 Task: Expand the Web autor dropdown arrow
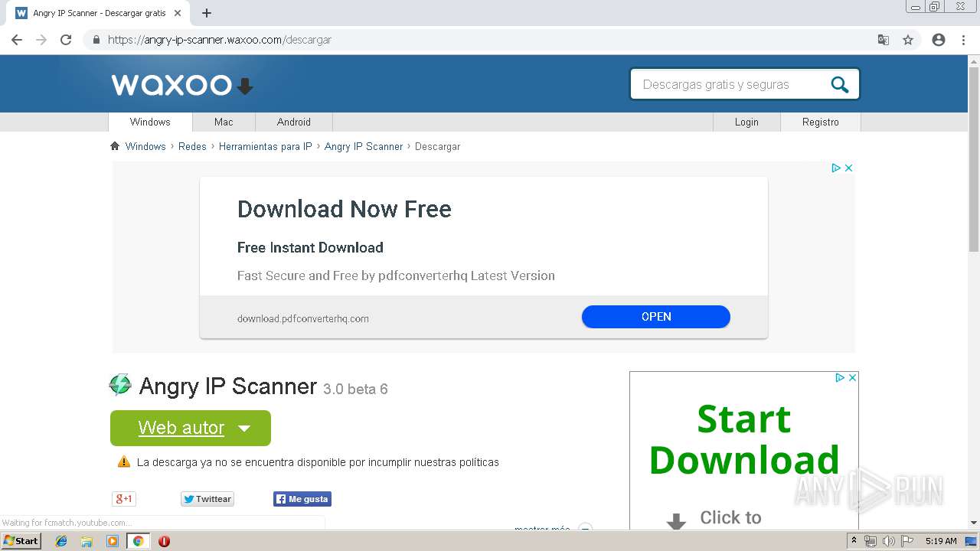(x=244, y=429)
